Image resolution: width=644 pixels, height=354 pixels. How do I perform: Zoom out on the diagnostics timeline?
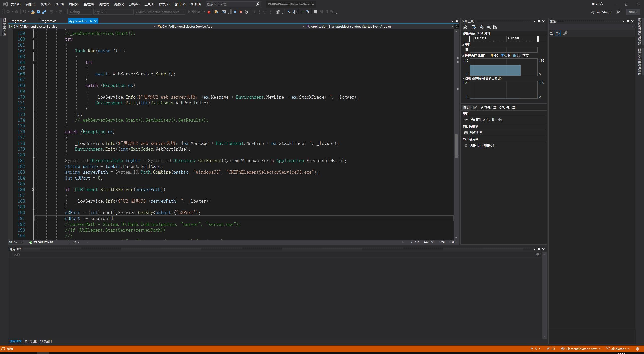(x=489, y=27)
